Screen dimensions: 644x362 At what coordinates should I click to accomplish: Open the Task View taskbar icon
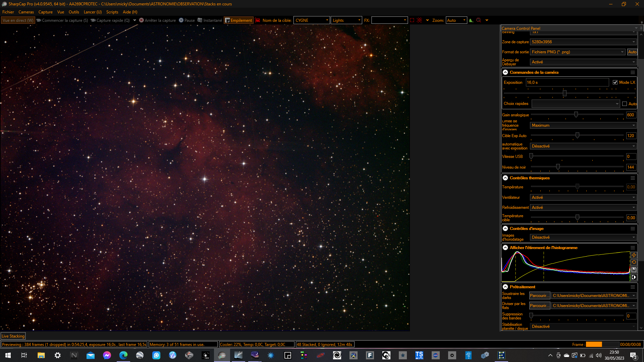(24, 355)
